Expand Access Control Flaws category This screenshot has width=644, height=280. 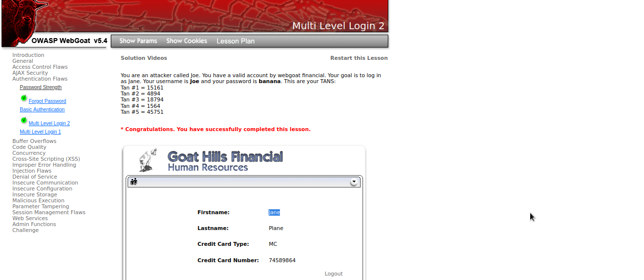click(40, 67)
